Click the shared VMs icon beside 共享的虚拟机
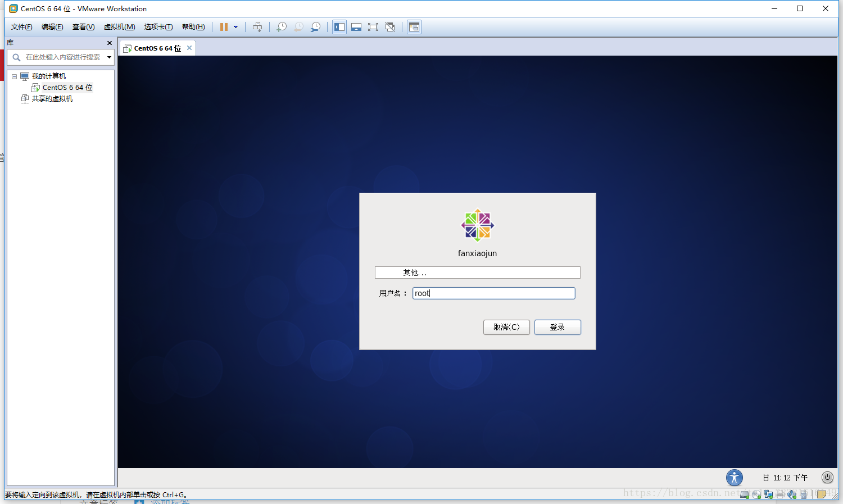 (25, 99)
